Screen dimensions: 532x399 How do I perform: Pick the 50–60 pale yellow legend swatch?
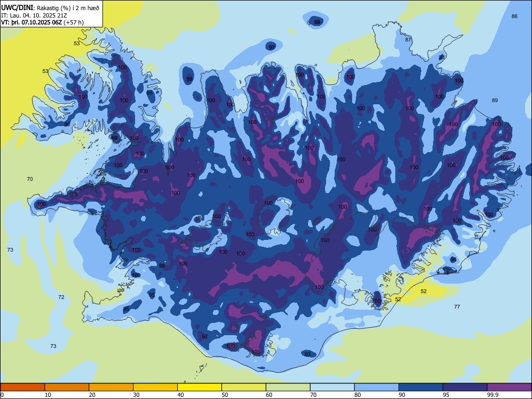click(x=244, y=387)
